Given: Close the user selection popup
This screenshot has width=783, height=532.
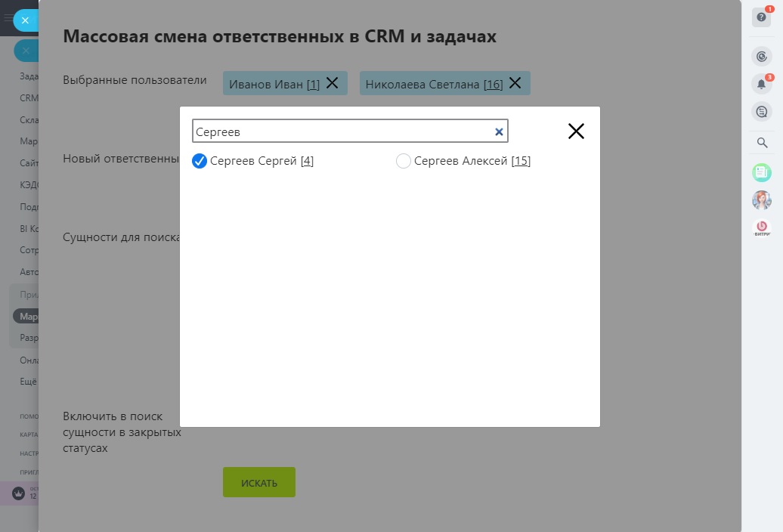Looking at the screenshot, I should coord(576,131).
